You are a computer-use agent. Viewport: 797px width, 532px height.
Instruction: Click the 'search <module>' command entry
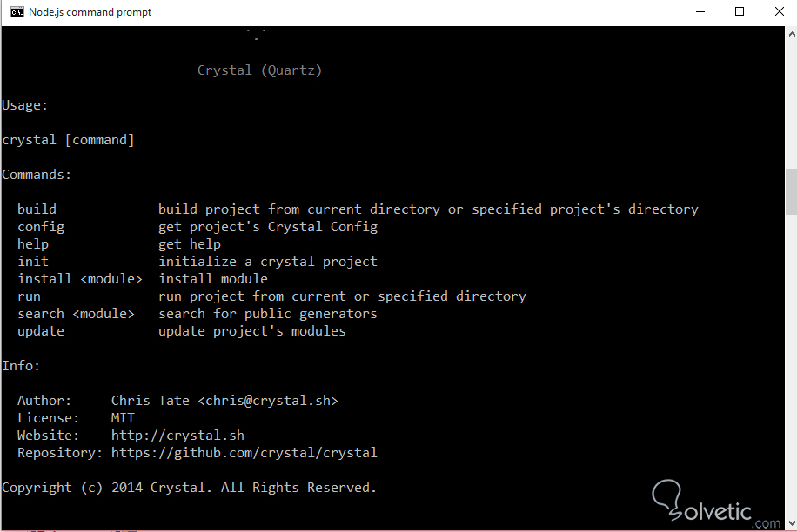[x=76, y=314]
